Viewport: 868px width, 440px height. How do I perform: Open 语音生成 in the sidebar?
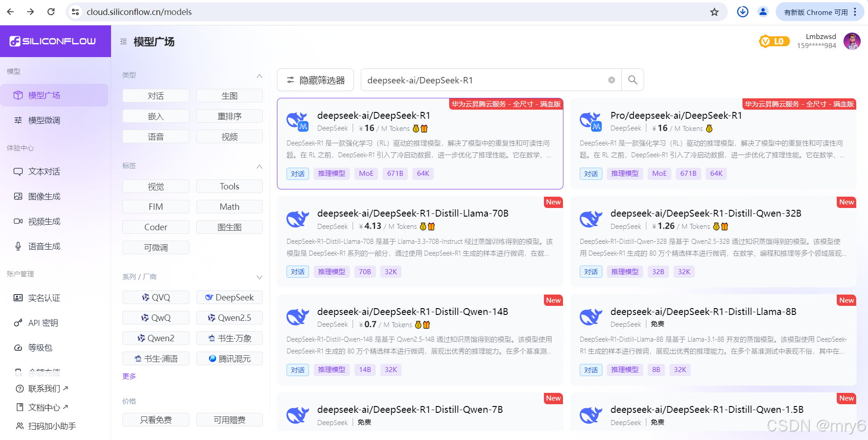[54, 246]
